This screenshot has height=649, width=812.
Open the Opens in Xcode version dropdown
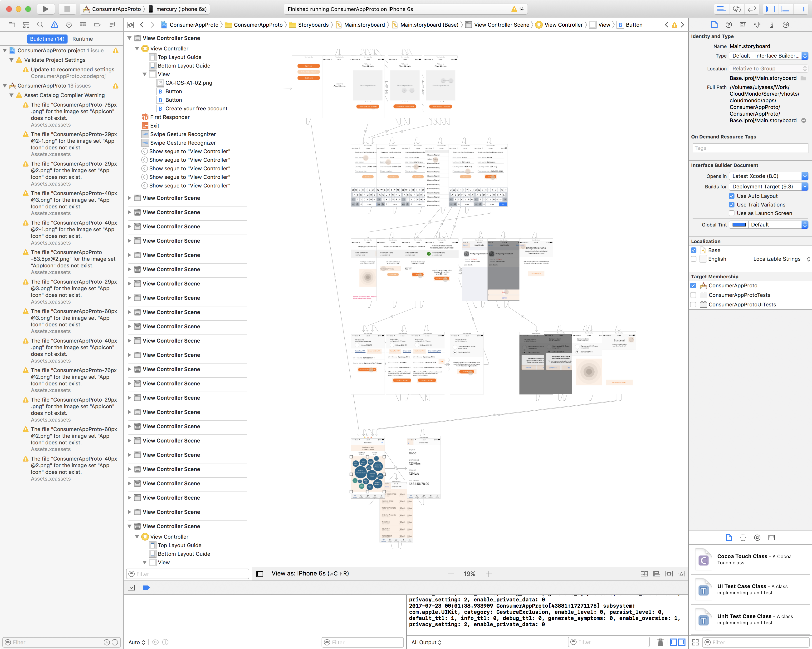click(x=768, y=176)
